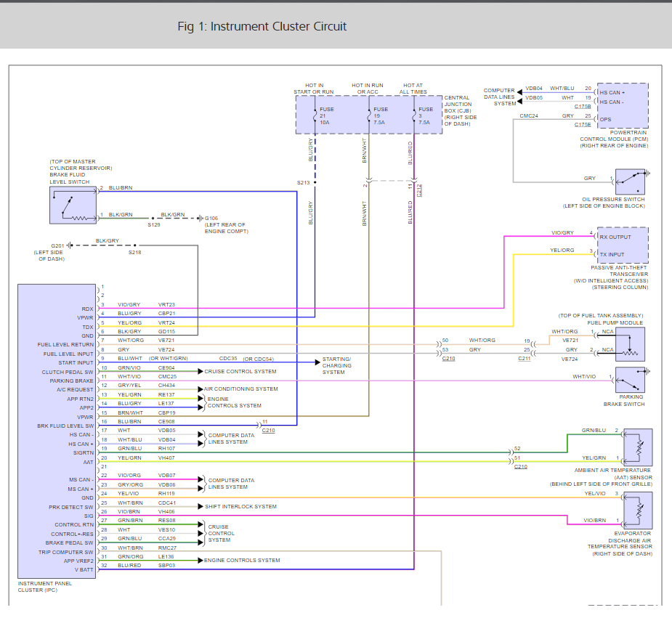Click the G106 ground point label
The height and width of the screenshot is (618, 672).
211,218
